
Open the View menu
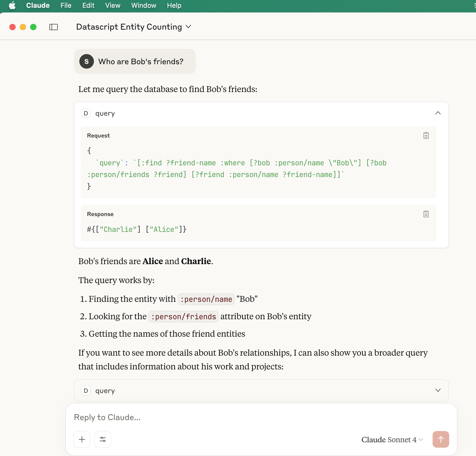pyautogui.click(x=113, y=5)
